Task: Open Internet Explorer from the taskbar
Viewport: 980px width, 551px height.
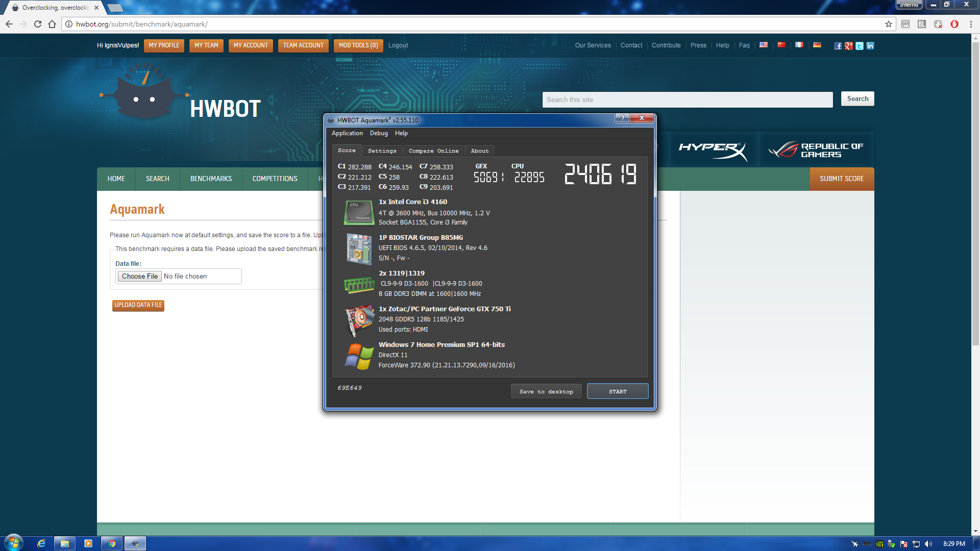Action: tap(41, 543)
